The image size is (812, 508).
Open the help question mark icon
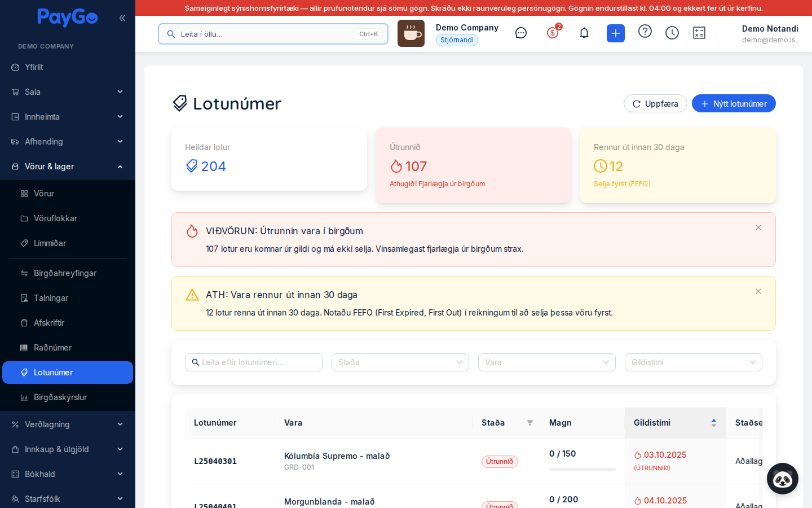[x=645, y=32]
